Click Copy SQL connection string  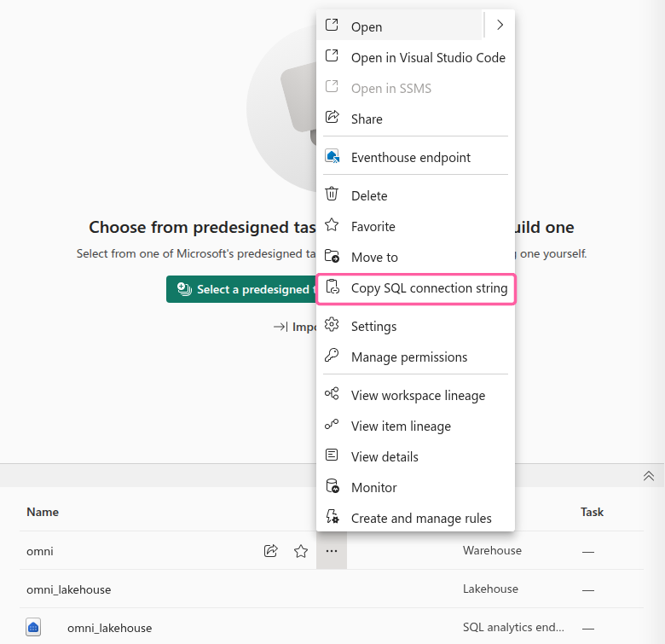tap(416, 288)
